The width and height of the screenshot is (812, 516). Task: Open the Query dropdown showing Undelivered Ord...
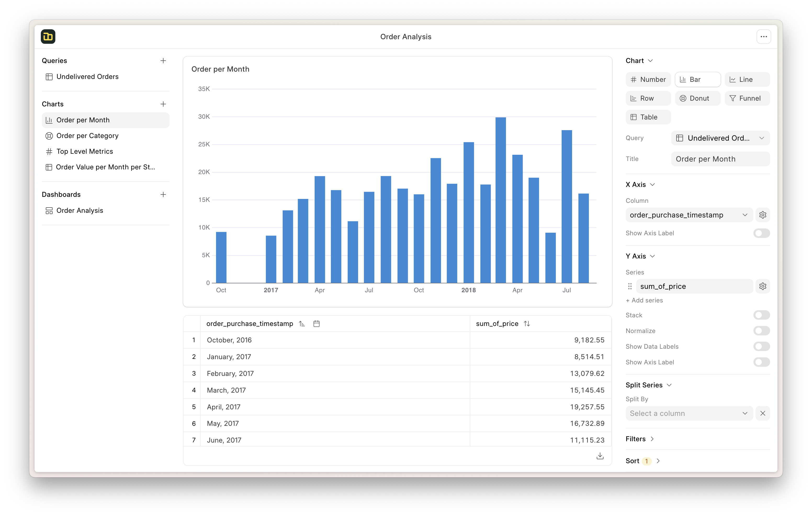tap(720, 138)
